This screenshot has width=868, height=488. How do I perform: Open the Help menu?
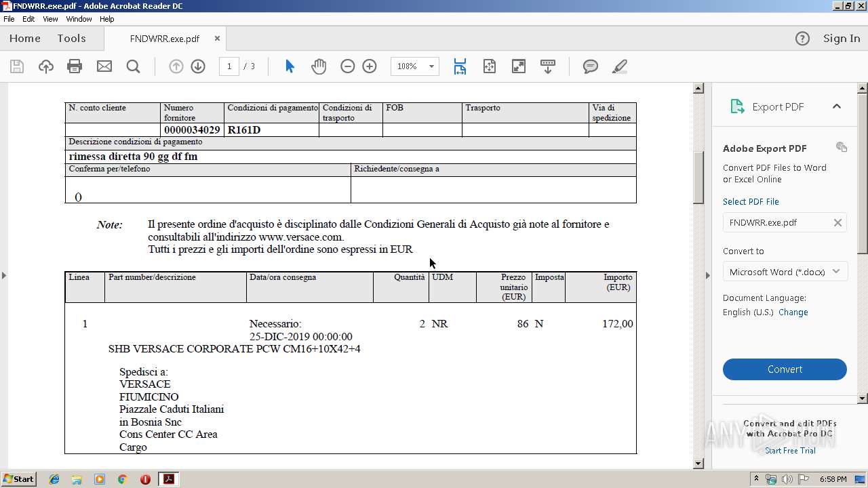[x=107, y=19]
